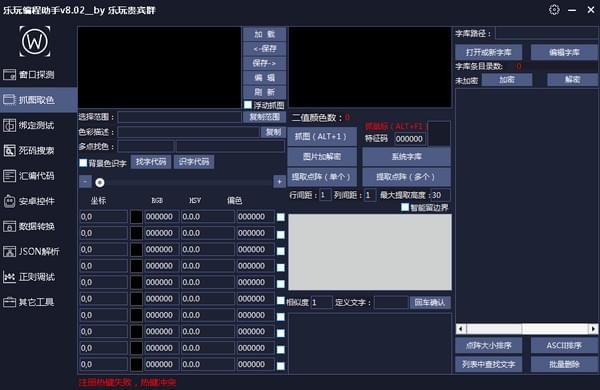Screen dimensions: 600x390
Task: Click the W logo in the sidebar
Action: coord(35,41)
